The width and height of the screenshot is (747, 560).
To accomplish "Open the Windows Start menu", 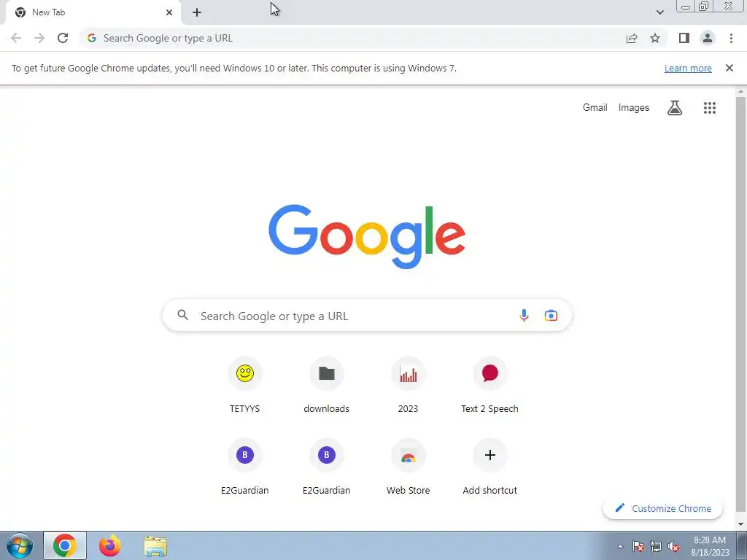I will click(19, 545).
